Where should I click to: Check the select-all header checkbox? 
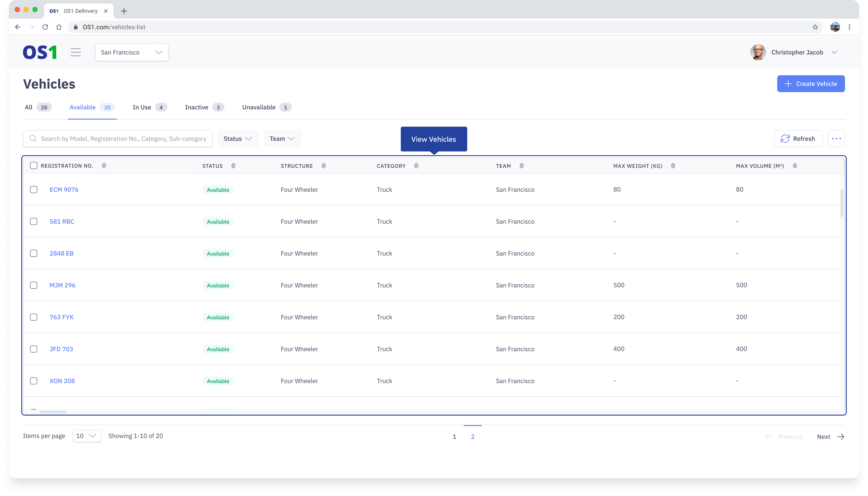pos(33,166)
